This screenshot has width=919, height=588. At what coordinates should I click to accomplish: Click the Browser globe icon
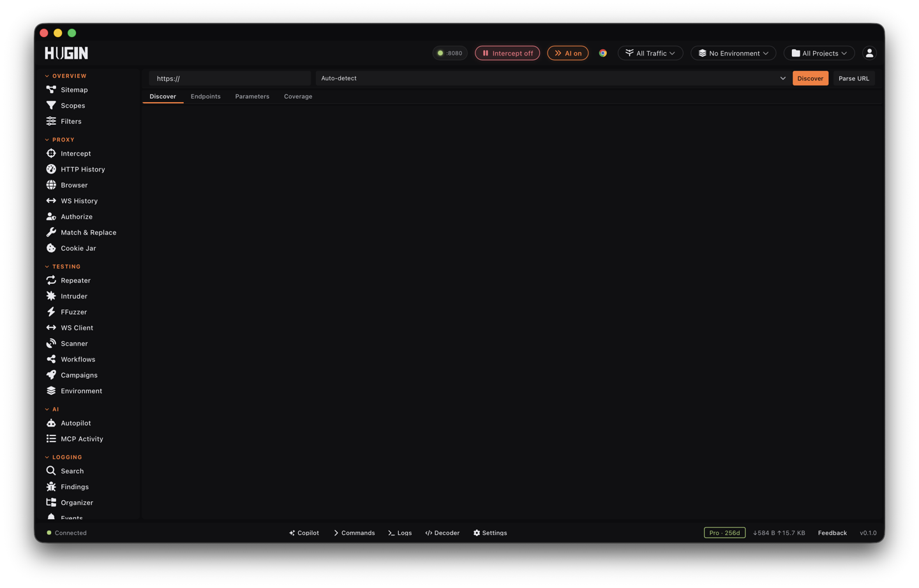coord(51,185)
